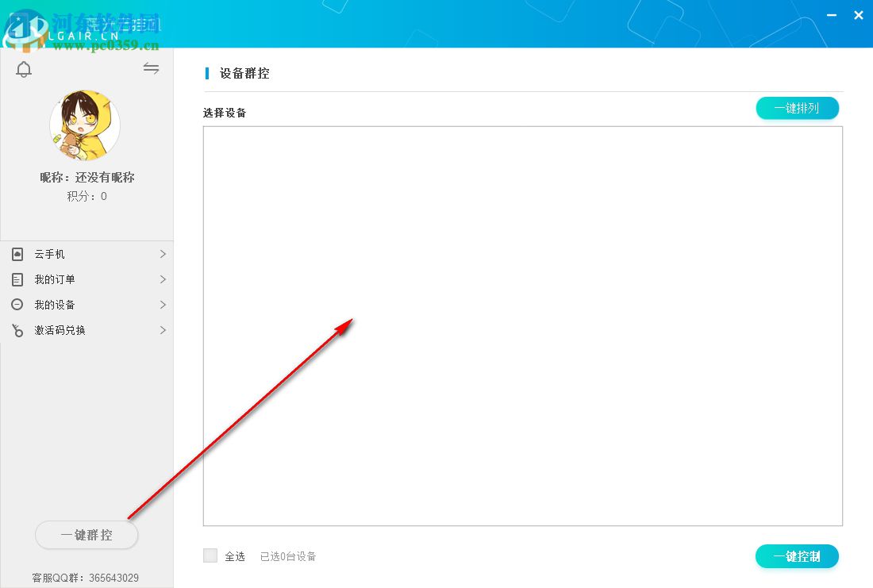Expand the 我的设备 section chevron
873x588 pixels.
point(163,305)
